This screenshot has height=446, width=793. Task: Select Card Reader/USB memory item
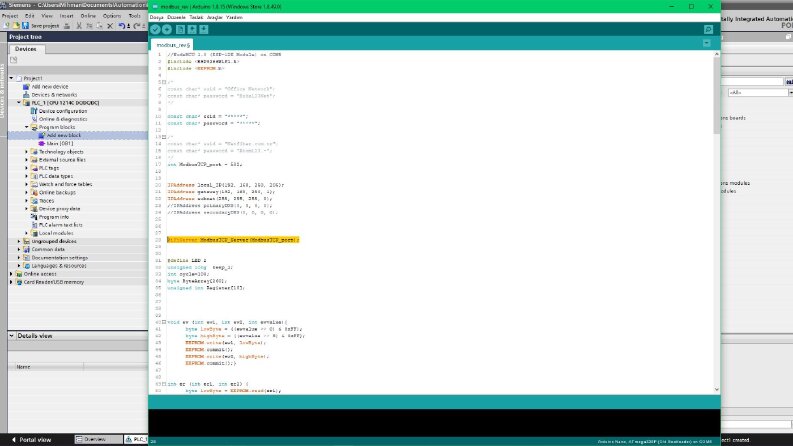(54, 282)
